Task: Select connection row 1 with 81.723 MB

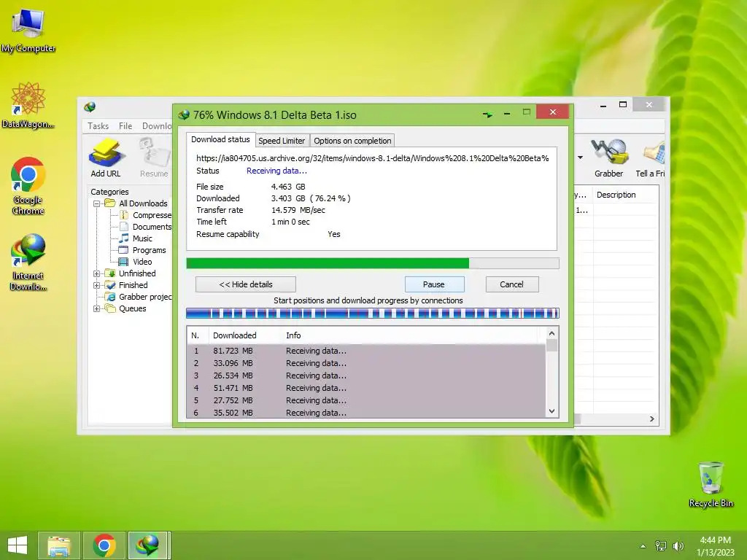Action: pyautogui.click(x=366, y=351)
